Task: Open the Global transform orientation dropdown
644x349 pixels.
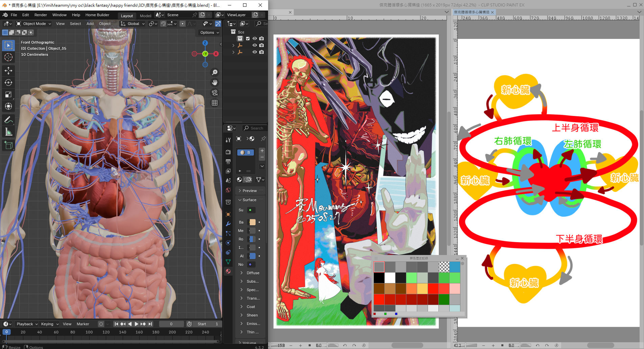Action: [133, 24]
